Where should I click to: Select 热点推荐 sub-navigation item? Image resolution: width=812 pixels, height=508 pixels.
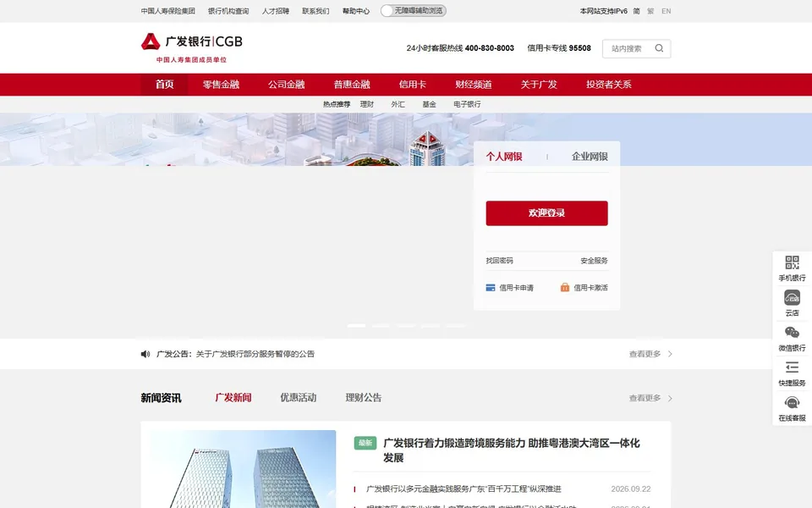coord(337,104)
